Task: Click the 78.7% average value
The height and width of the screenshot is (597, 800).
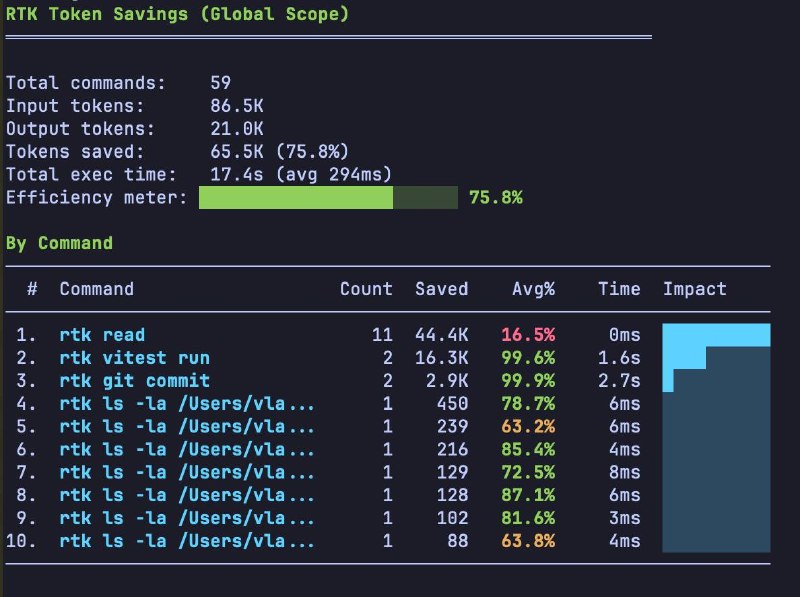Action: tap(528, 404)
